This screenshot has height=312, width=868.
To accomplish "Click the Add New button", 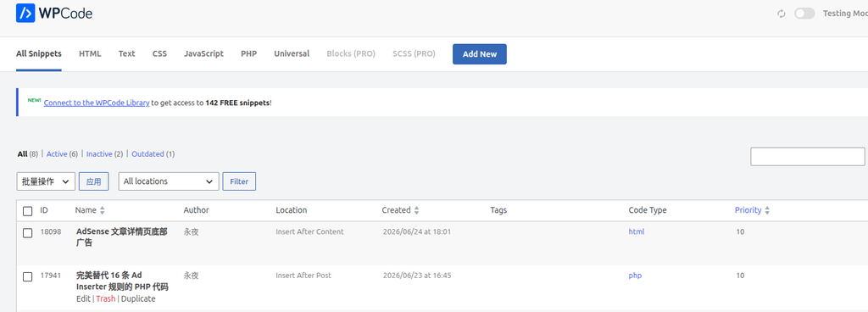I will (480, 54).
